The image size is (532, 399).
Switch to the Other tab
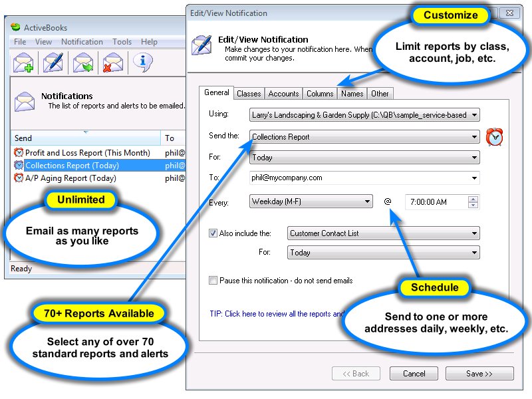[380, 94]
